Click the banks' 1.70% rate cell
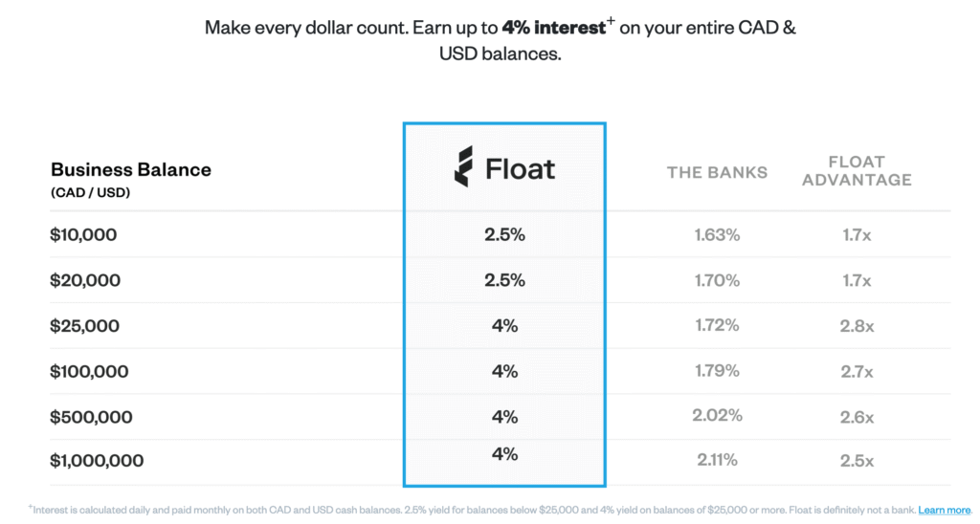The height and width of the screenshot is (524, 980). pyautogui.click(x=717, y=281)
